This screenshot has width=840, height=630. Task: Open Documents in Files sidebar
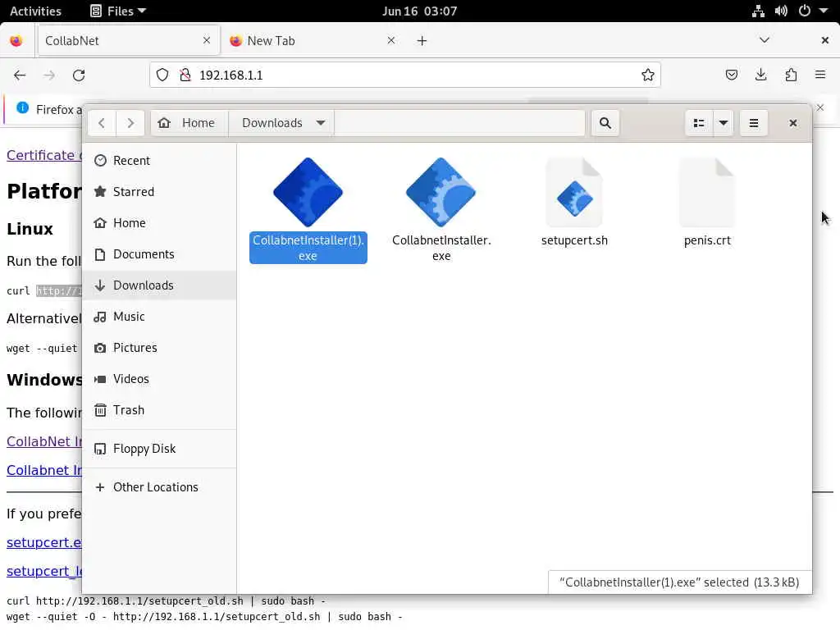click(x=159, y=254)
